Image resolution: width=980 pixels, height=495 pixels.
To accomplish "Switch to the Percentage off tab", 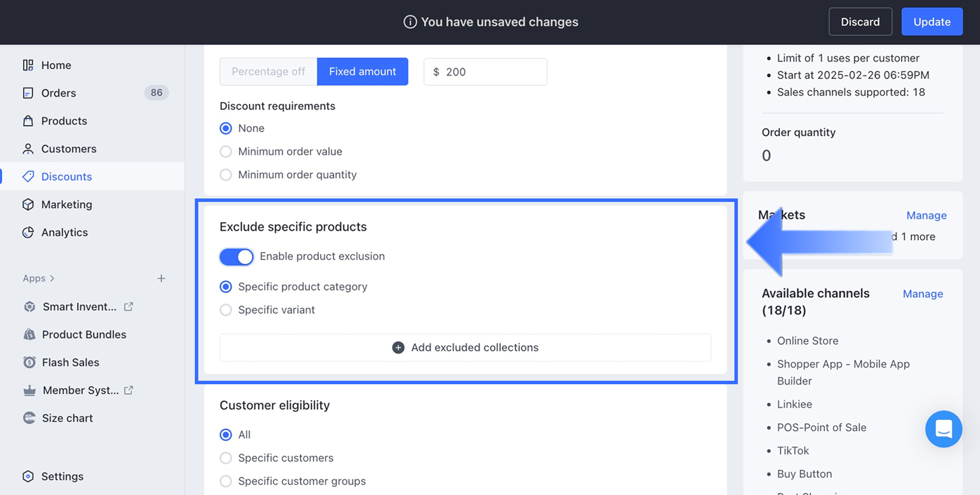I will tap(268, 72).
